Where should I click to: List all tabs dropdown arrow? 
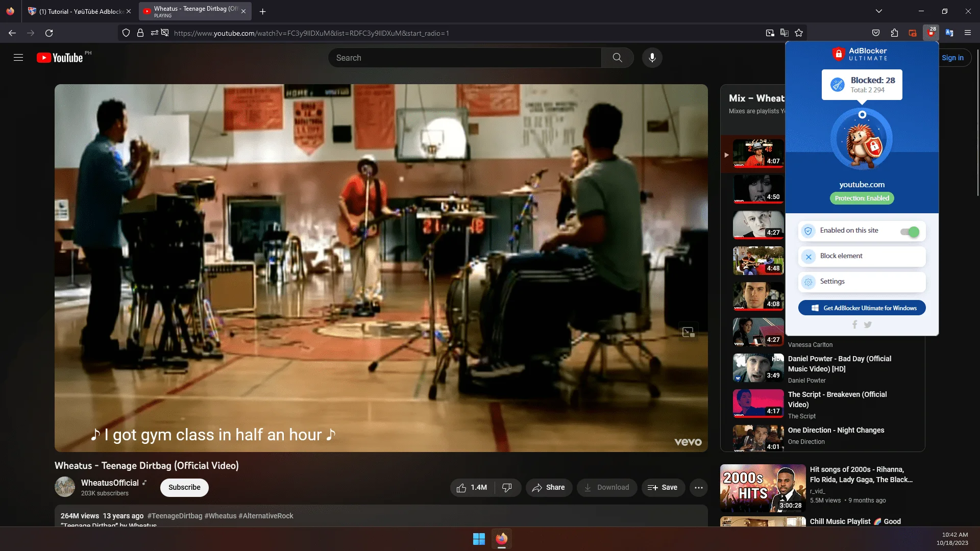(x=878, y=11)
